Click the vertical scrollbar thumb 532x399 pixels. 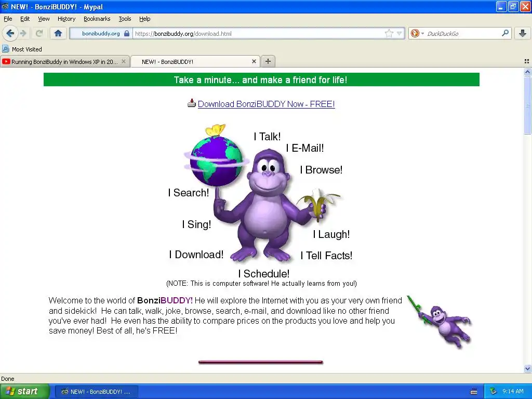(x=527, y=105)
